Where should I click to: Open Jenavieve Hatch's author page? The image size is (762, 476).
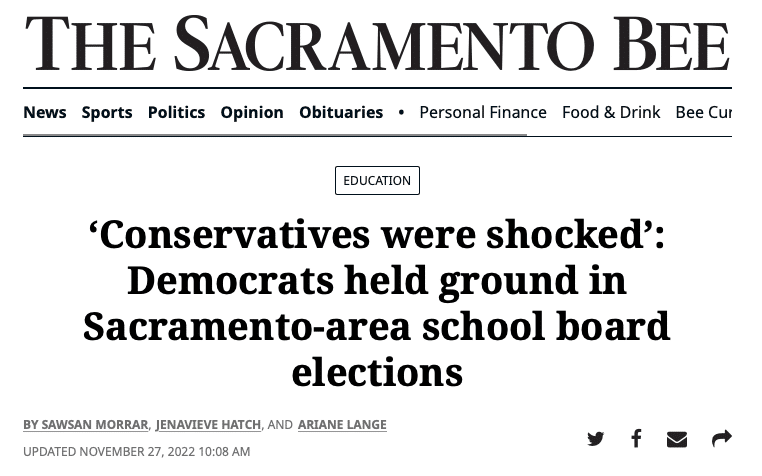(209, 425)
